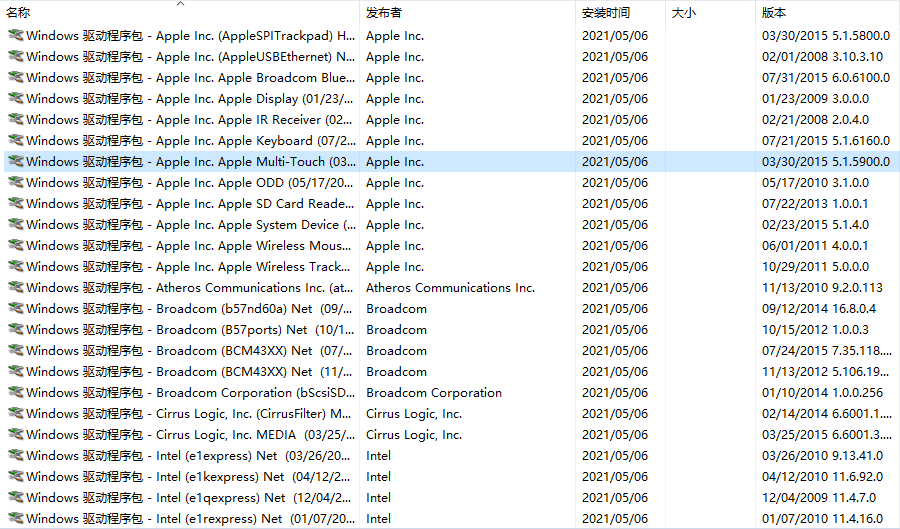Click version 05/17/2010 3.1.0.0
Viewport: 900px width, 529px height.
point(815,182)
